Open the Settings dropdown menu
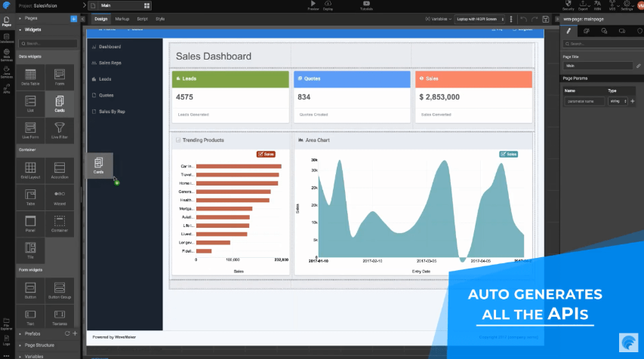The image size is (644, 359). coord(627,5)
